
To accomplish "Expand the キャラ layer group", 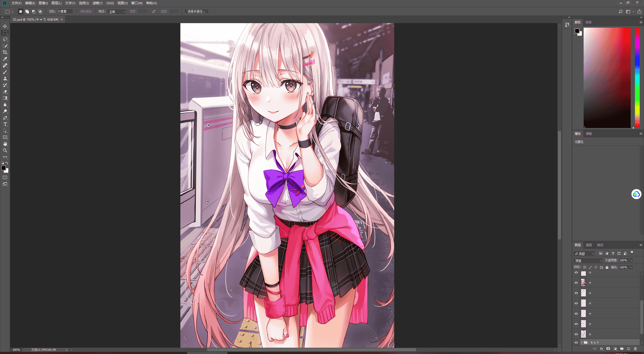I will click(x=581, y=342).
